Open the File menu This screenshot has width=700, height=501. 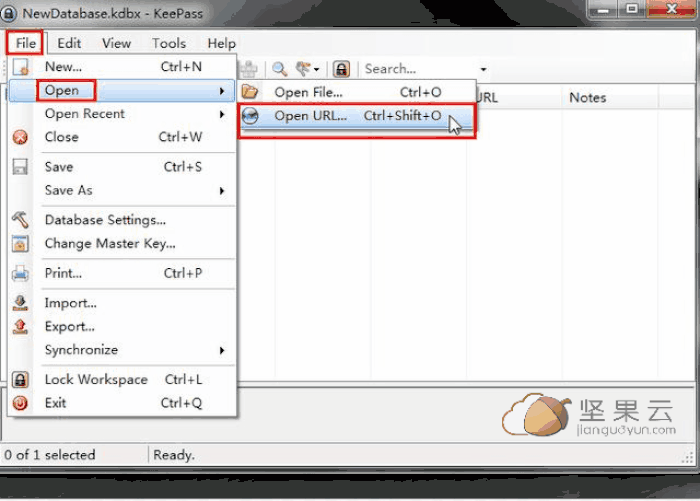[25, 43]
